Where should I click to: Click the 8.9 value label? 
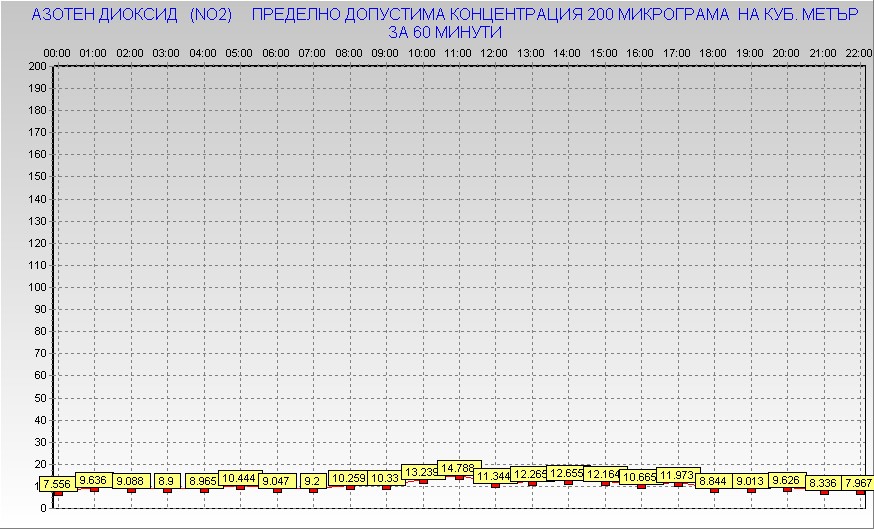(x=166, y=481)
